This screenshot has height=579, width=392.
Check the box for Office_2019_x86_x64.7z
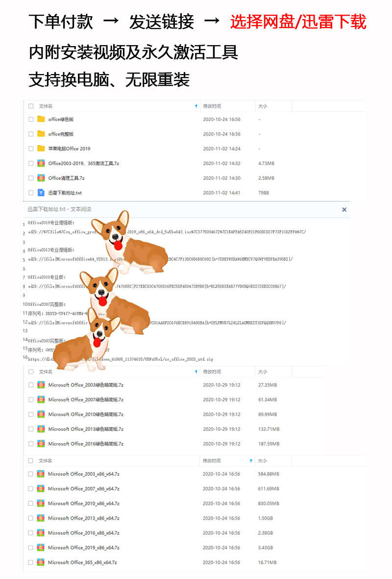[x=31, y=548]
